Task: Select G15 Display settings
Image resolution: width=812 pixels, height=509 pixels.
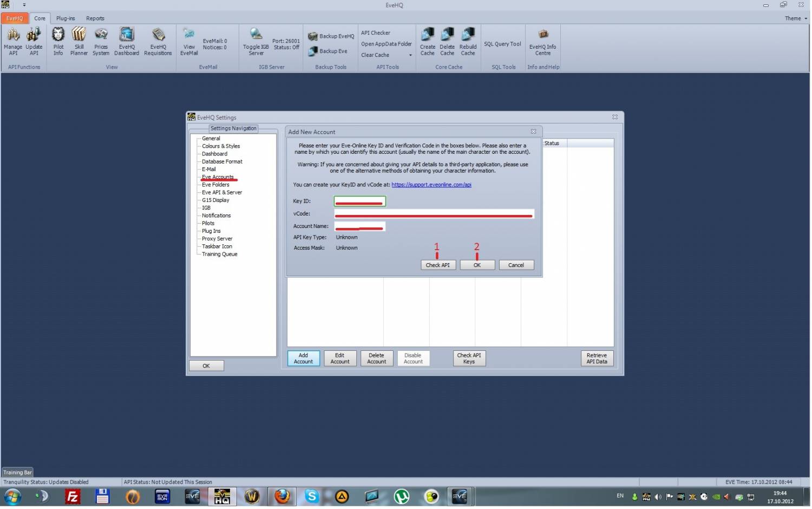Action: [x=215, y=200]
